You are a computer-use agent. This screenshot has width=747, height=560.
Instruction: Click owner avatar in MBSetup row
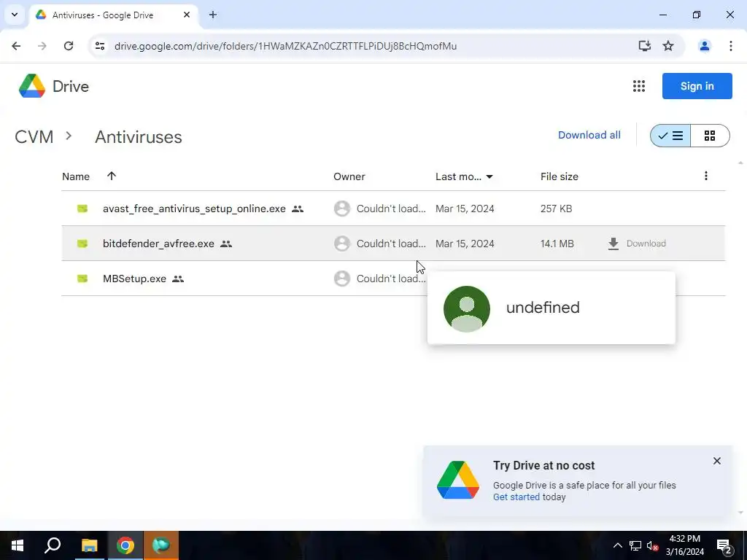click(x=341, y=279)
